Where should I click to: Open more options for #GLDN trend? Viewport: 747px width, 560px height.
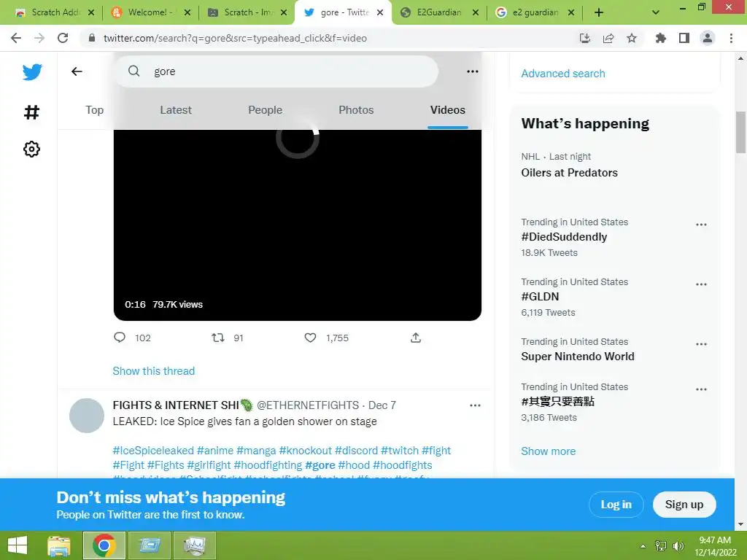click(x=701, y=284)
